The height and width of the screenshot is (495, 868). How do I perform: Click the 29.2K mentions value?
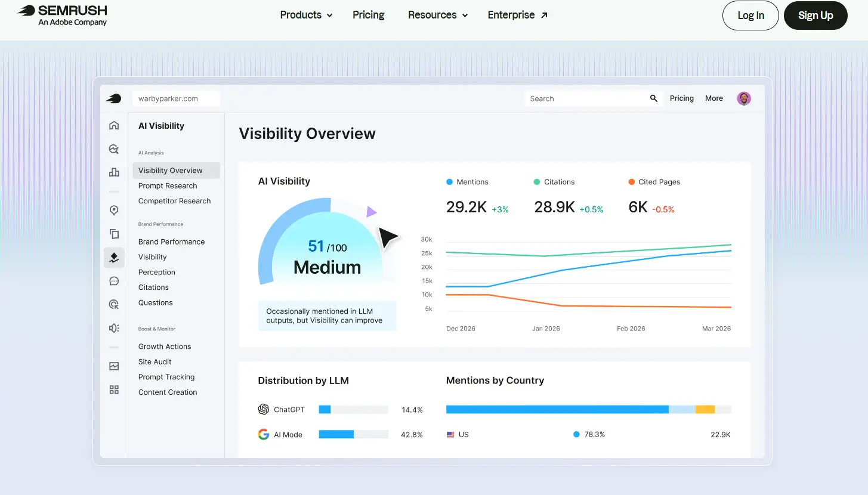(467, 208)
